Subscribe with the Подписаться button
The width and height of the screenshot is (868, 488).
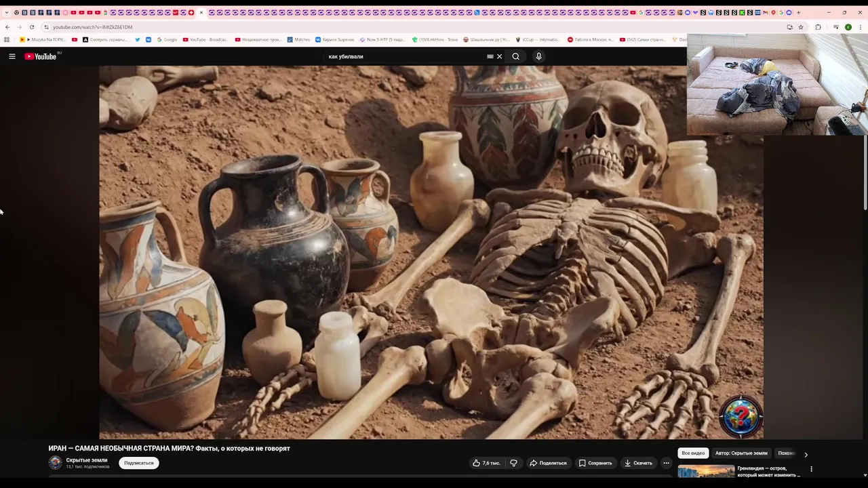tap(139, 463)
